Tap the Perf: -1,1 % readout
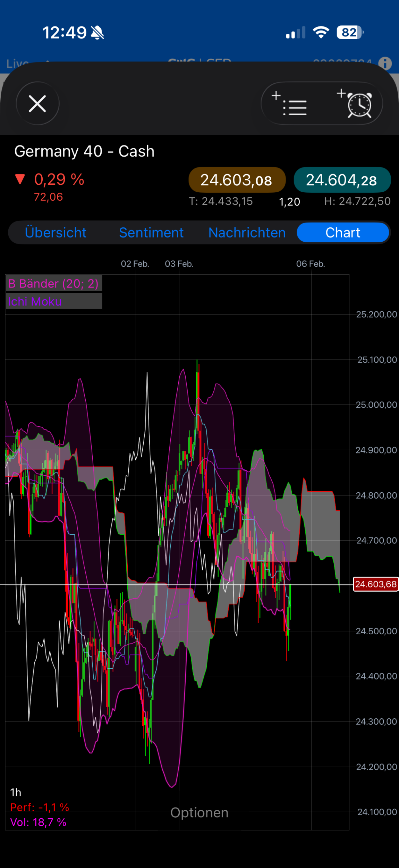399x868 pixels. pyautogui.click(x=40, y=807)
